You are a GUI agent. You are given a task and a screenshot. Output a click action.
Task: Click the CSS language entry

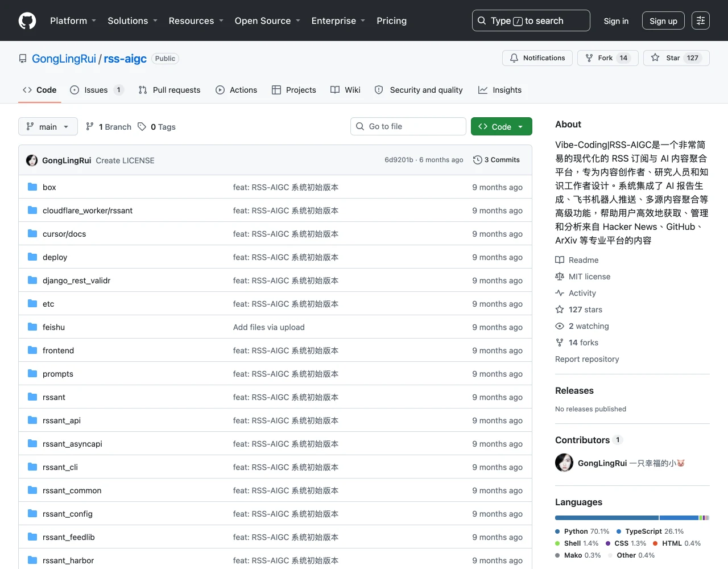click(x=626, y=543)
